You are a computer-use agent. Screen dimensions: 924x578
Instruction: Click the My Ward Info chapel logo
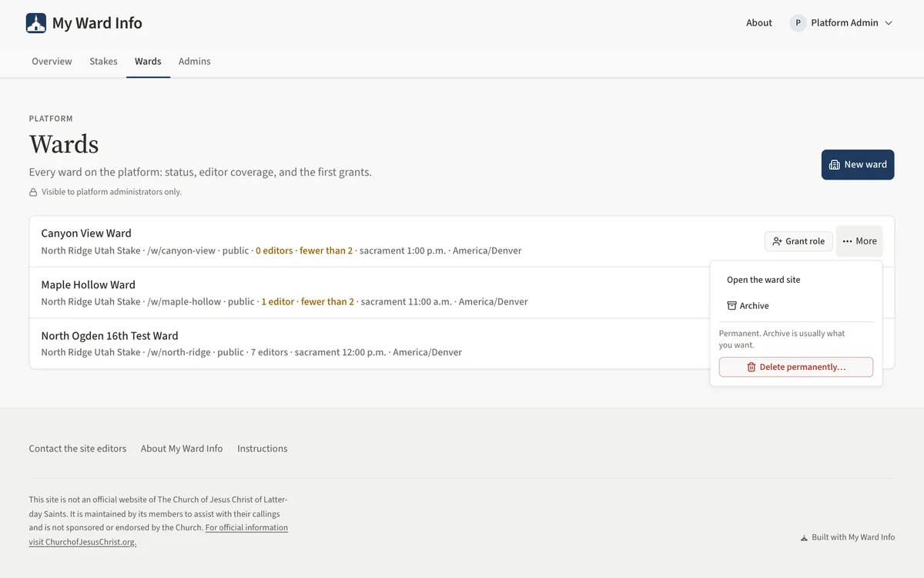tap(36, 23)
